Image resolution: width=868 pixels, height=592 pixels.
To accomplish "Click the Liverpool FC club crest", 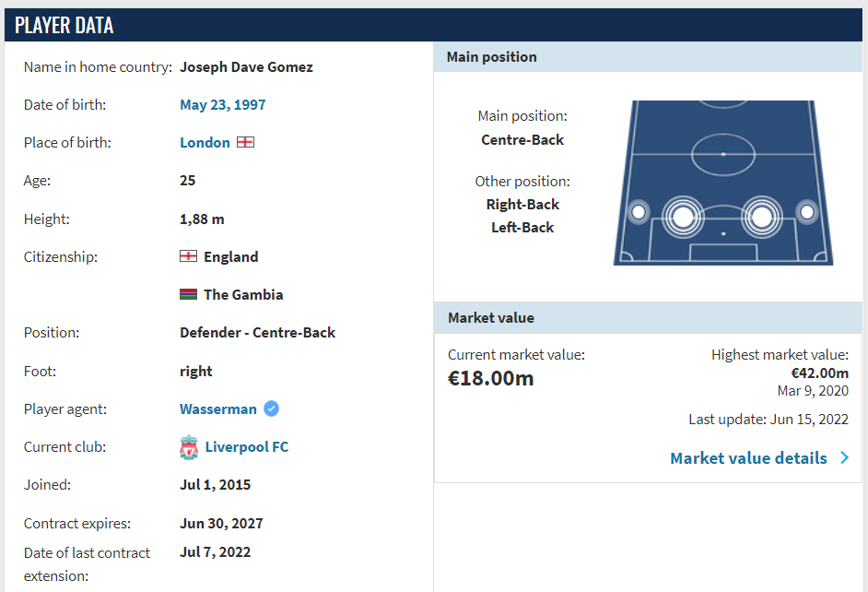I will coord(189,447).
